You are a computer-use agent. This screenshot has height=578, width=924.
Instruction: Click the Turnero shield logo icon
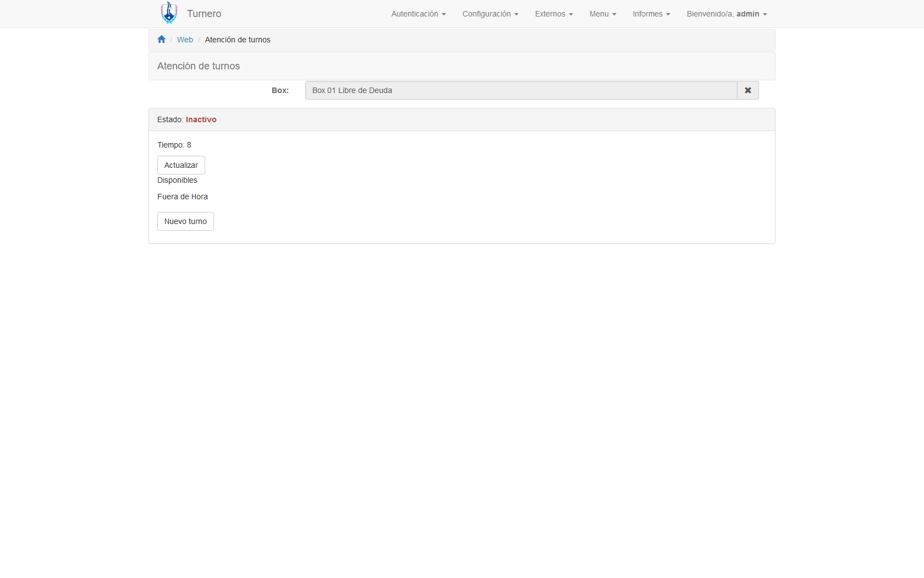click(x=169, y=13)
